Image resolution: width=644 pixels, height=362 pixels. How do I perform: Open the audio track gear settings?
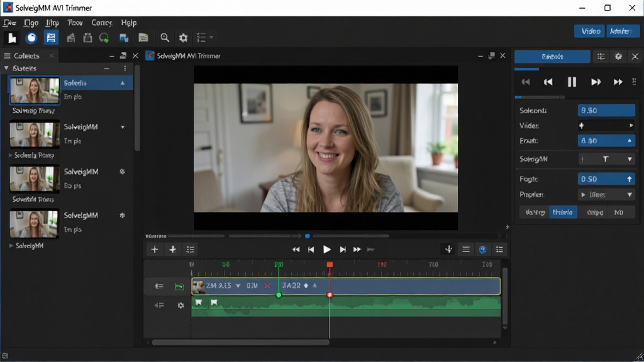click(x=180, y=305)
